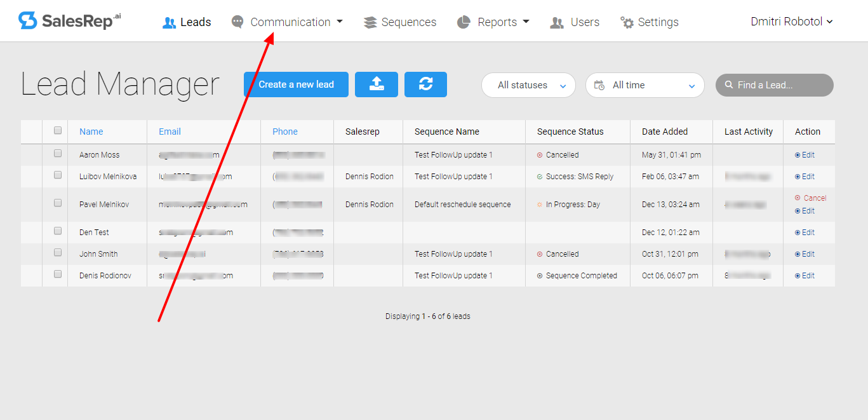Image resolution: width=868 pixels, height=420 pixels.
Task: Click In Progress: Day status
Action: coord(568,205)
